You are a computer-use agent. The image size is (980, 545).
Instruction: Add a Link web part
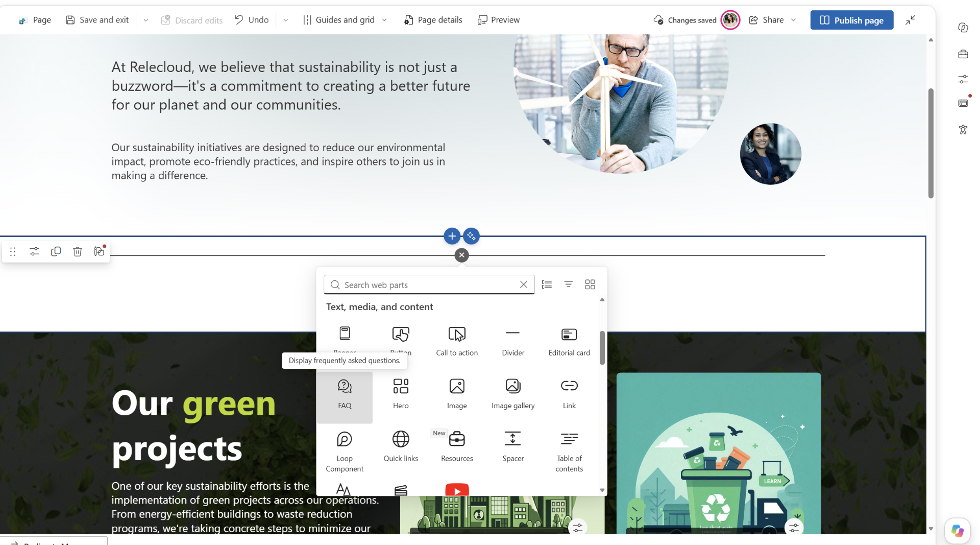pyautogui.click(x=569, y=395)
